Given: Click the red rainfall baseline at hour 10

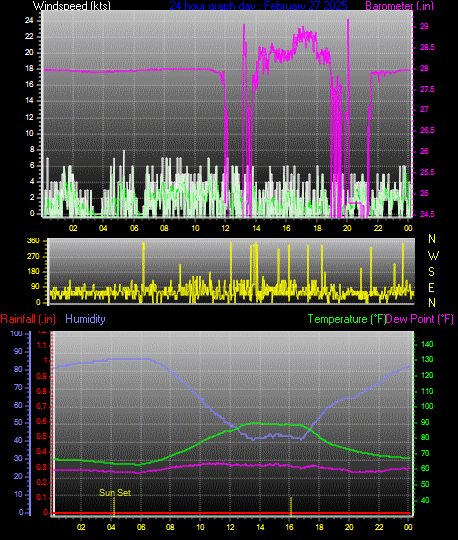Looking at the screenshot, I should [x=200, y=513].
